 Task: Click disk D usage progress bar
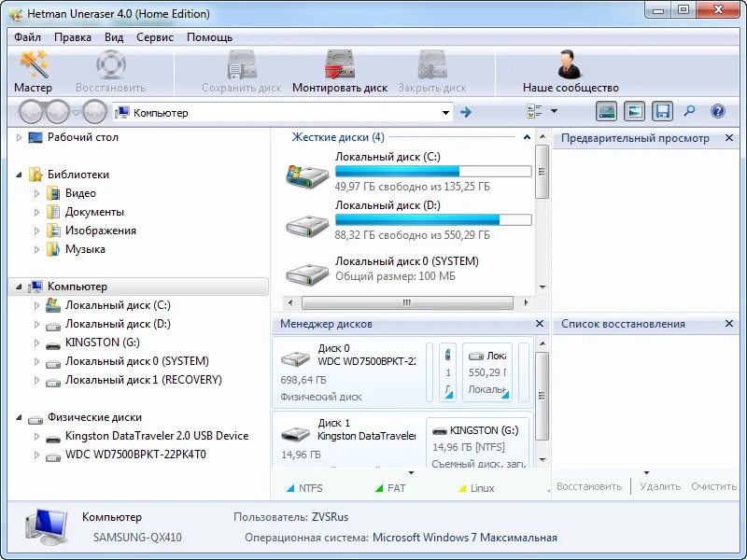tap(433, 219)
